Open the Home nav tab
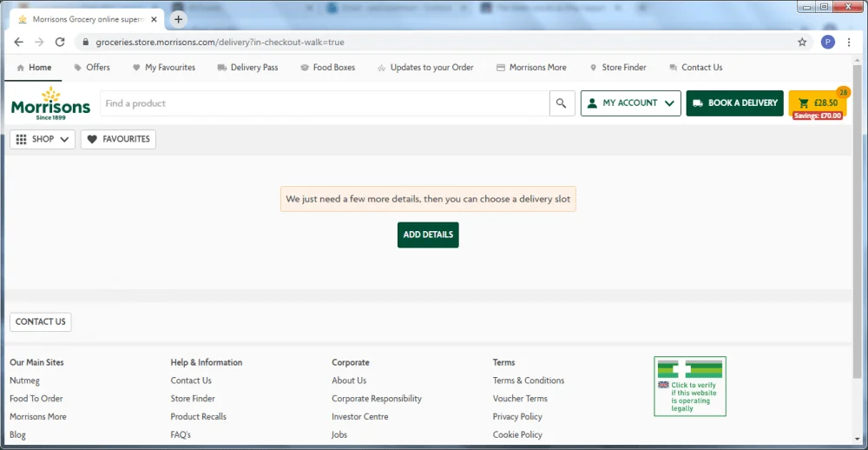The image size is (868, 450). pos(34,68)
